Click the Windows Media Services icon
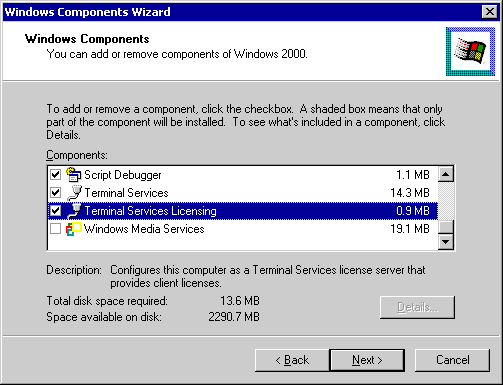The height and width of the screenshot is (385, 503). pos(74,229)
